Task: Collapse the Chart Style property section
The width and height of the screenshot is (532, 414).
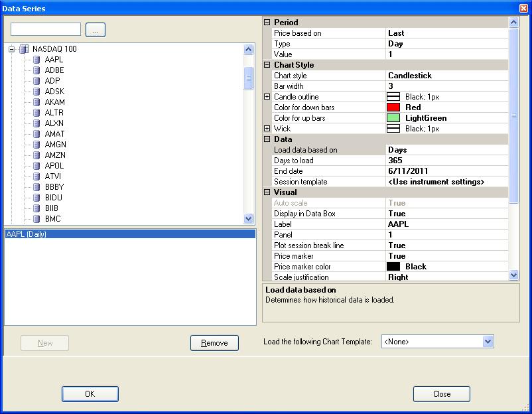Action: 267,65
